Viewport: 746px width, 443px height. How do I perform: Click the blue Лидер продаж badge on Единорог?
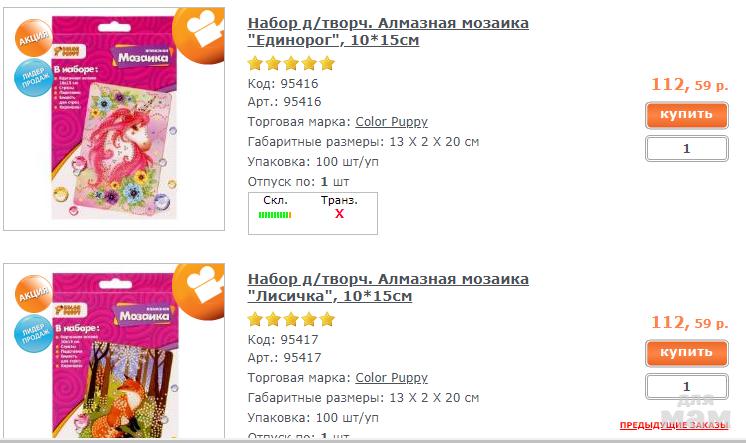33,78
